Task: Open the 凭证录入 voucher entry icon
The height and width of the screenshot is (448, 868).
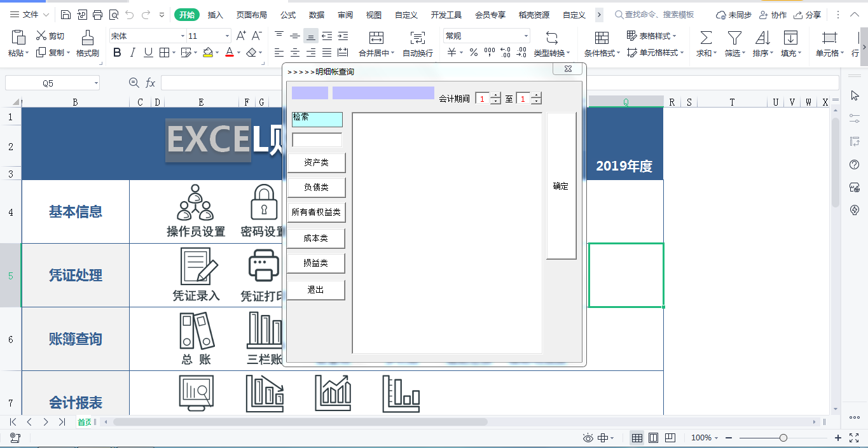Action: tap(196, 266)
